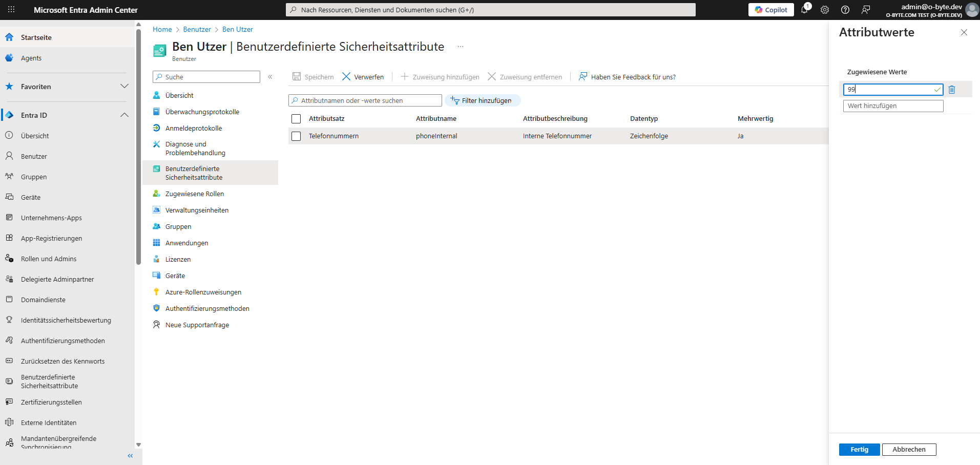
Task: Click the help question mark icon
Action: pyautogui.click(x=845, y=10)
